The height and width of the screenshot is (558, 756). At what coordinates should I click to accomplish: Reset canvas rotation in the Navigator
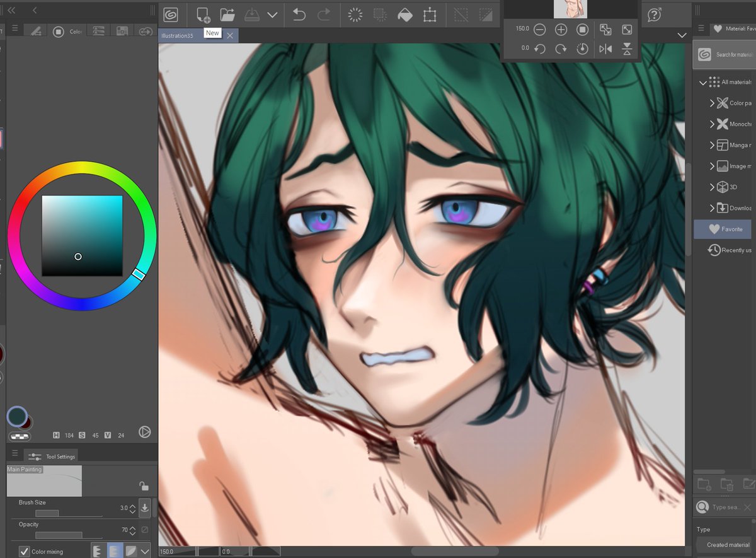point(582,49)
